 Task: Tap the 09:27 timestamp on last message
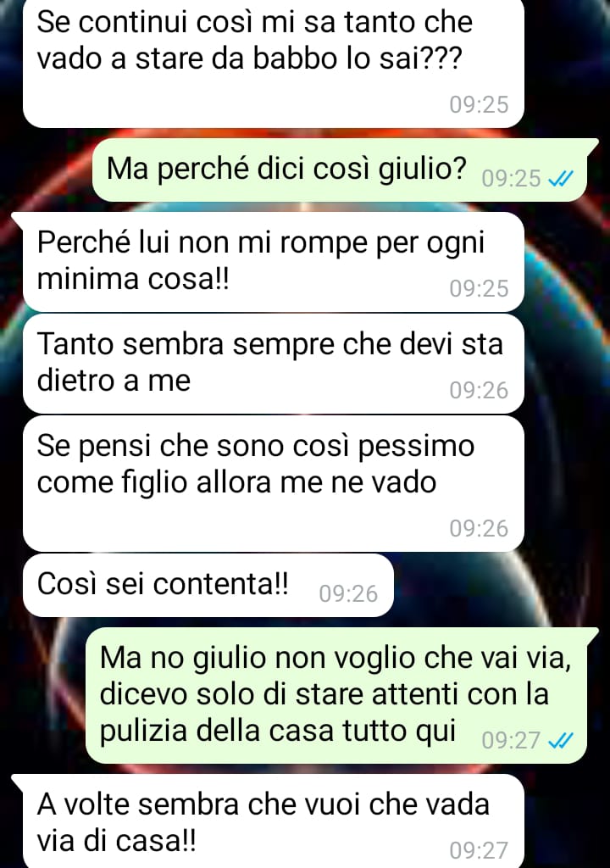tap(479, 850)
